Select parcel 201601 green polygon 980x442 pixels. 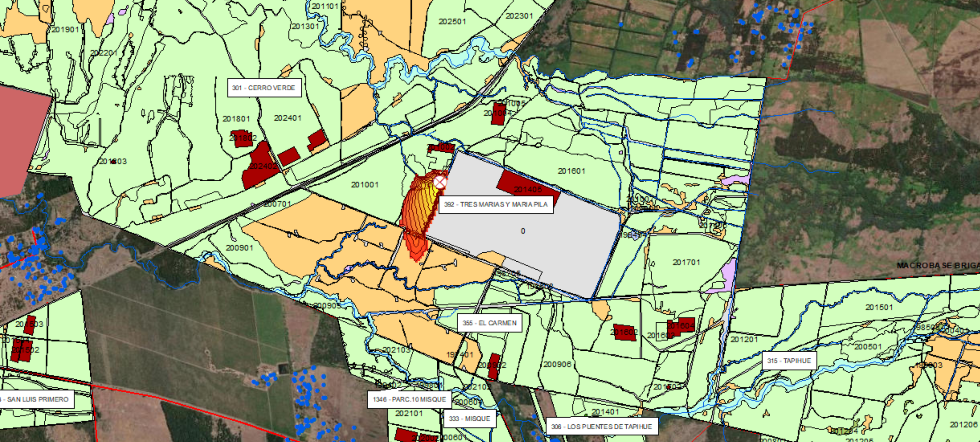(571, 171)
